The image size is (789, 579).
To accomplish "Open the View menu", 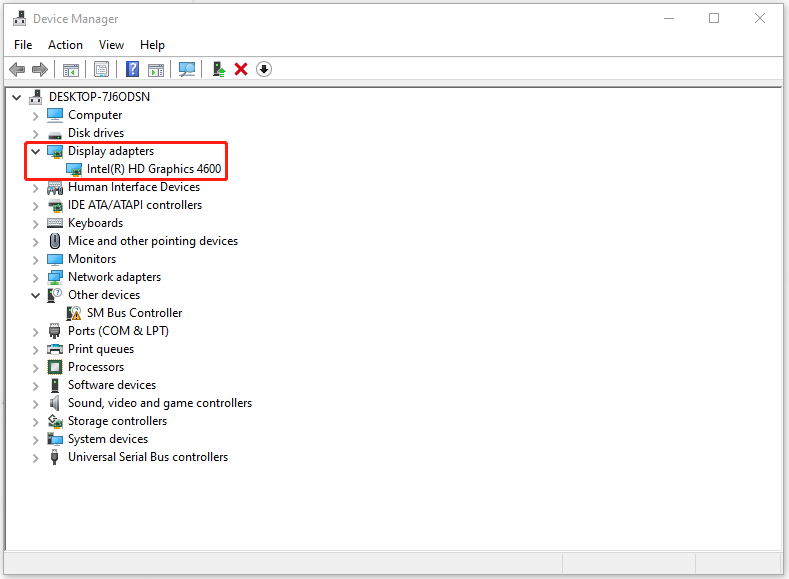I will (111, 45).
